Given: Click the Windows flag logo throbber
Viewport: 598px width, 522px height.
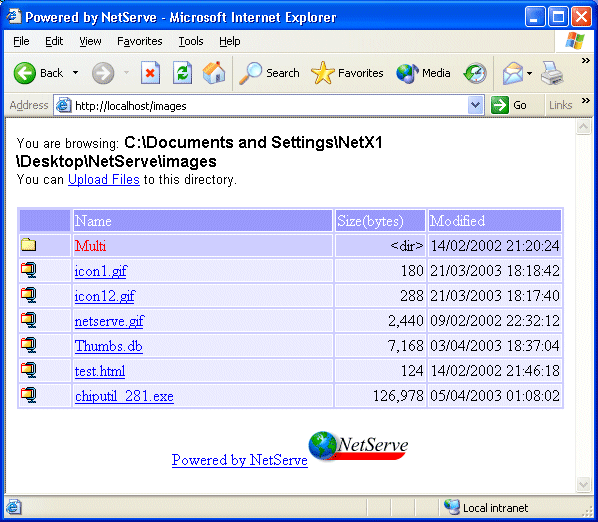Looking at the screenshot, I should point(575,41).
